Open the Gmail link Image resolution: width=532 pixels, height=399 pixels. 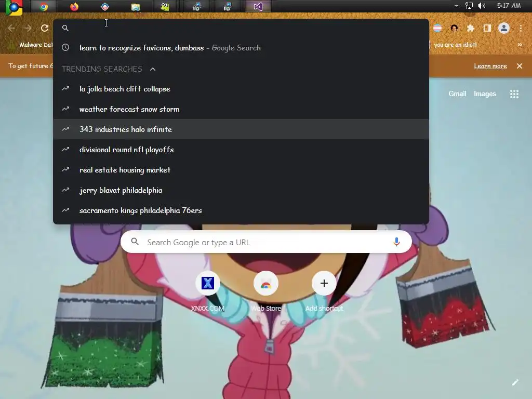457,94
